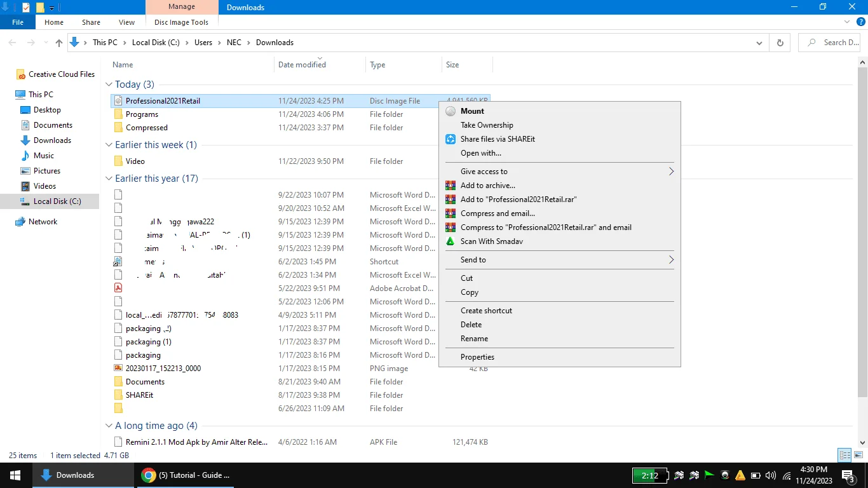This screenshot has width=868, height=488.
Task: Switch to Details view layout icon
Action: tap(844, 455)
